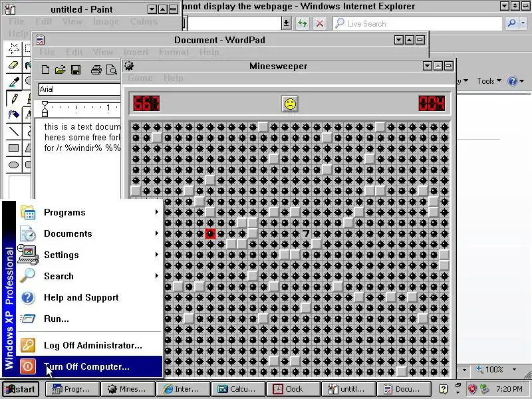The image size is (532, 399).
Task: Click the New document icon in WordPad
Action: point(45,70)
